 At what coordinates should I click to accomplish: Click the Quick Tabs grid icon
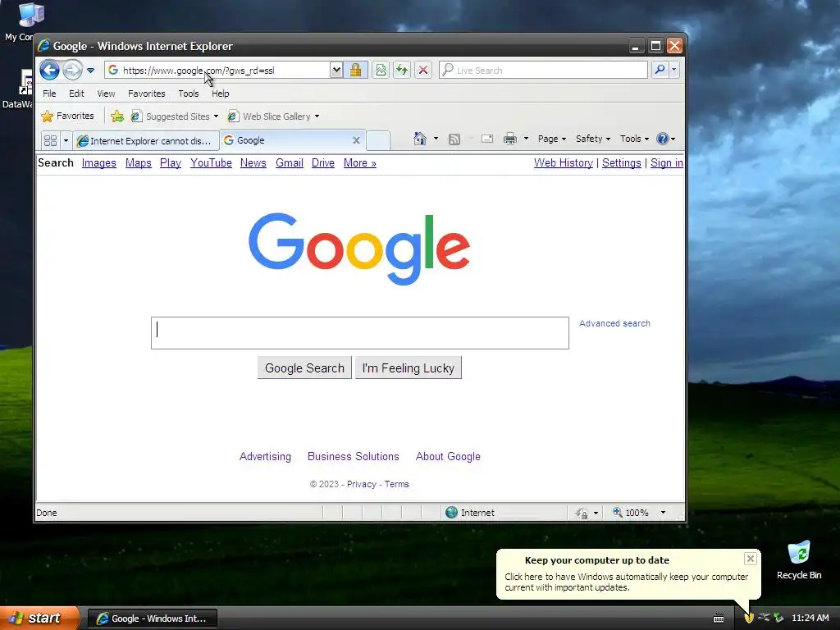click(50, 140)
